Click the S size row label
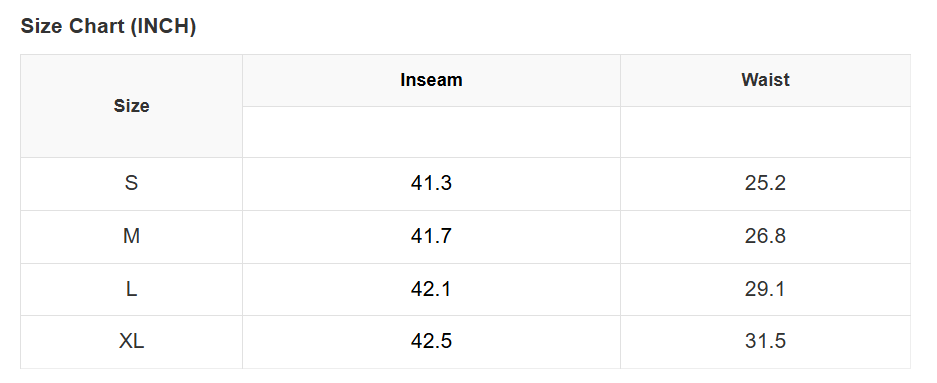Viewport: 937px width, 383px height. coord(131,183)
